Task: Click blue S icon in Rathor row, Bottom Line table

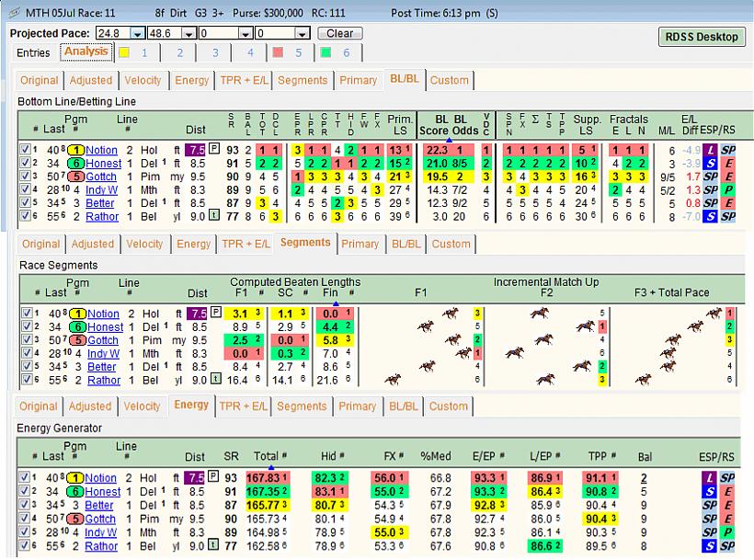Action: (710, 217)
